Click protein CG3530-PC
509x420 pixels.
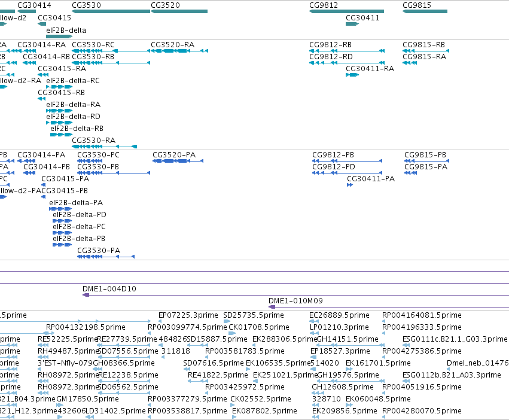[98, 155]
